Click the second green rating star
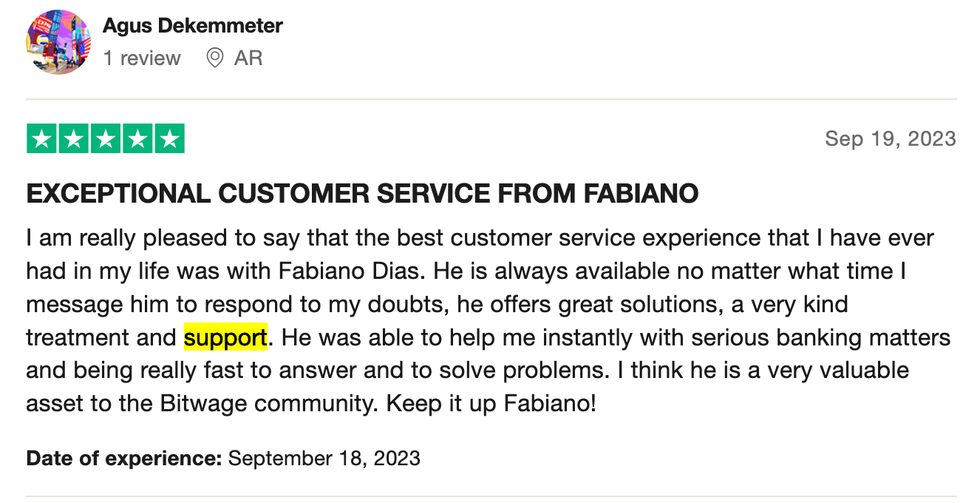Image resolution: width=980 pixels, height=503 pixels. 73,139
